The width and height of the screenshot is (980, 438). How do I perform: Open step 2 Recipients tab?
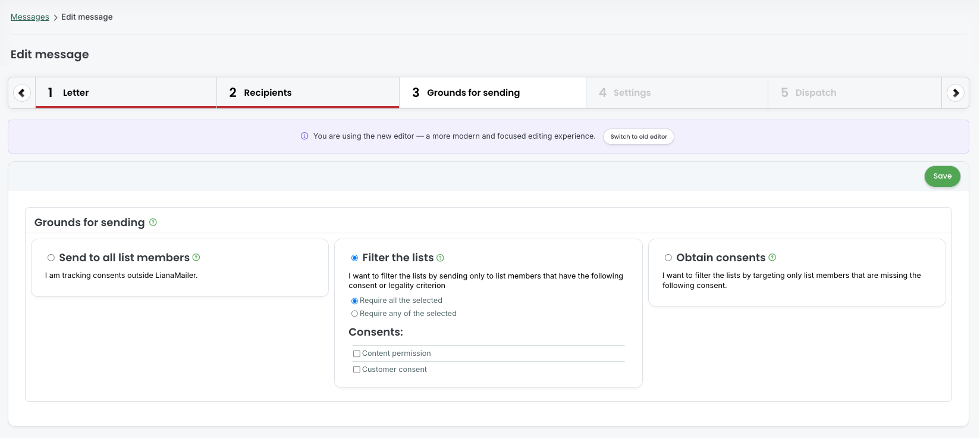308,93
